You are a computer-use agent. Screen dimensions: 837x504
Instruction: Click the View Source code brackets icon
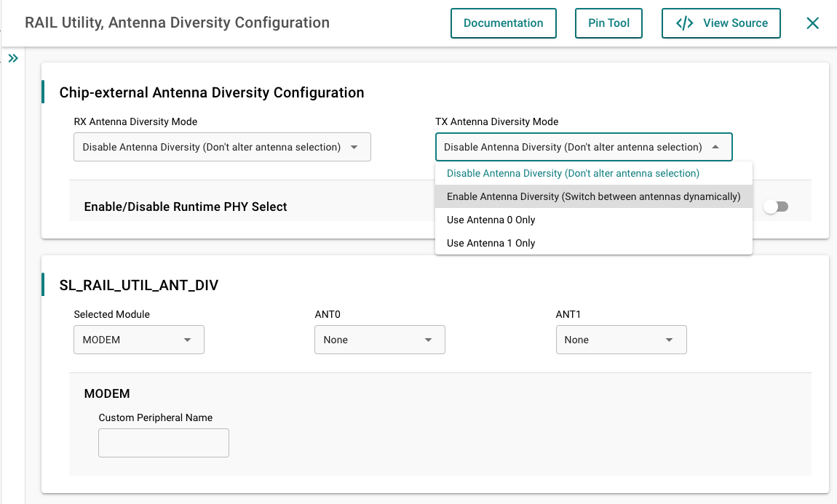[x=684, y=23]
